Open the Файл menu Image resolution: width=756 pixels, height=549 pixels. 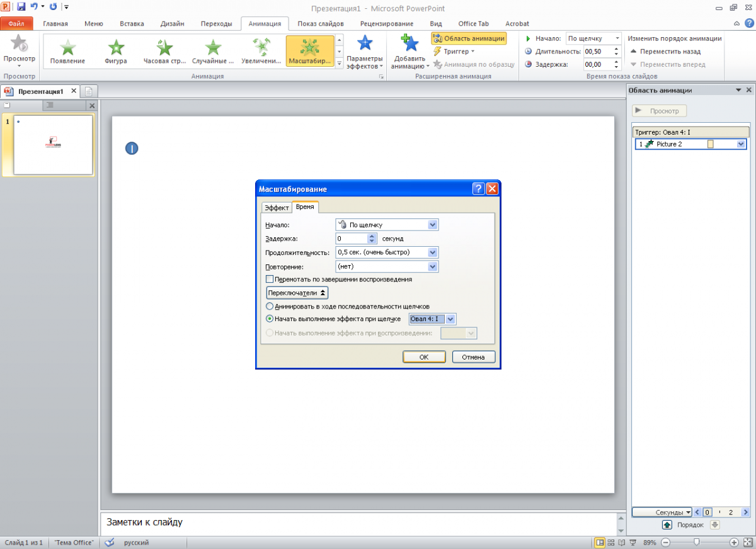[16, 24]
